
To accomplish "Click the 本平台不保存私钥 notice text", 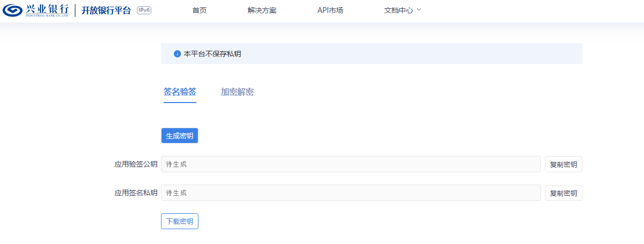I will pyautogui.click(x=212, y=54).
